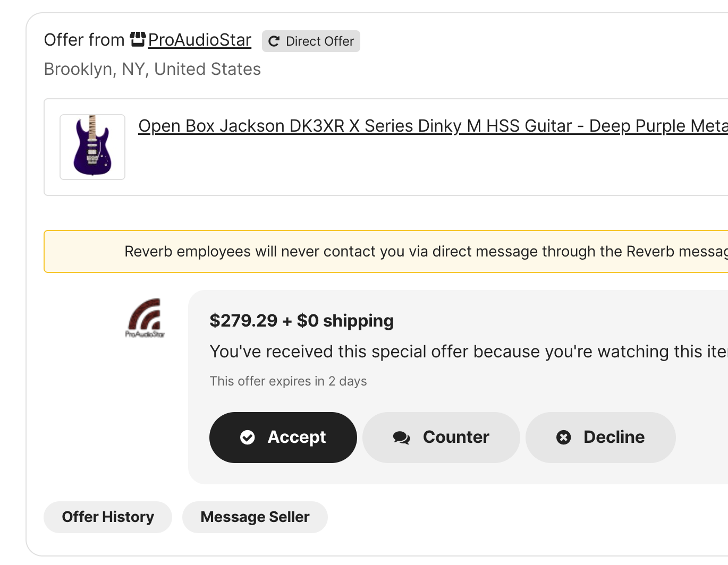Click the X circle icon for Decline
This screenshot has height=565, width=728.
point(563,437)
